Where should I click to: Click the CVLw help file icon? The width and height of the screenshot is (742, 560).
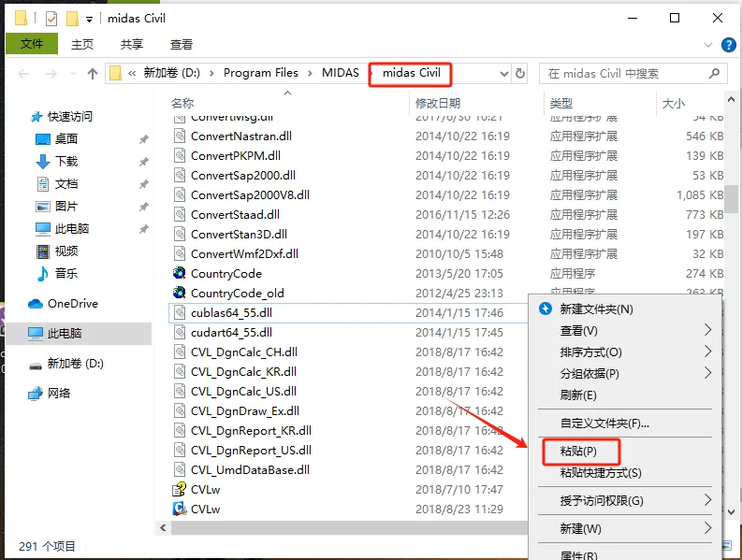pos(180,489)
